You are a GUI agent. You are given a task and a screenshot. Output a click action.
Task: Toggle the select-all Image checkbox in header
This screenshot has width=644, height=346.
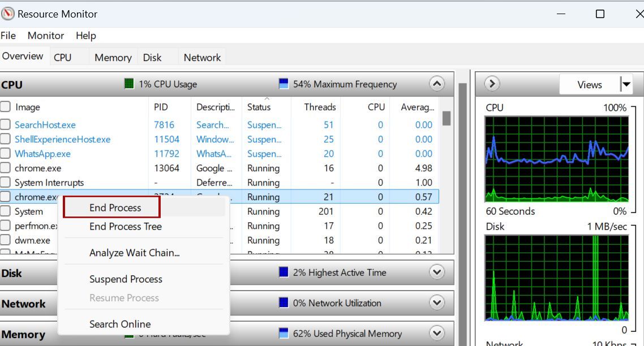point(6,107)
